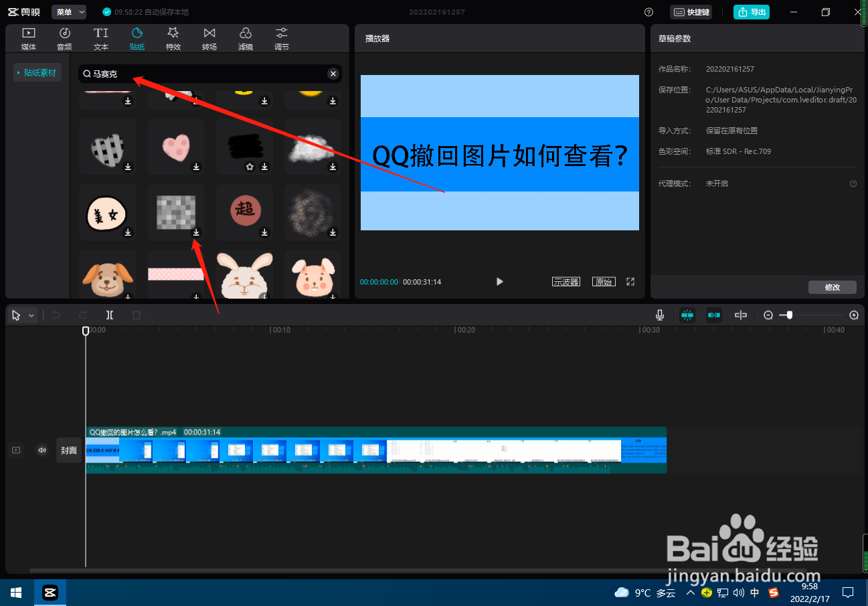Open the 调节 adjustment tab
The width and height of the screenshot is (868, 606).
pos(282,39)
